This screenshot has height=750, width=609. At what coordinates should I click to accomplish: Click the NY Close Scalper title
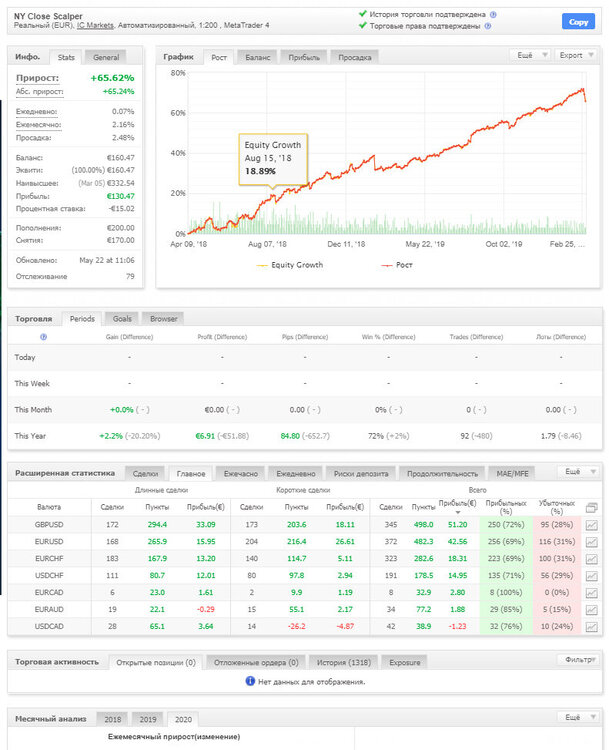(x=48, y=16)
